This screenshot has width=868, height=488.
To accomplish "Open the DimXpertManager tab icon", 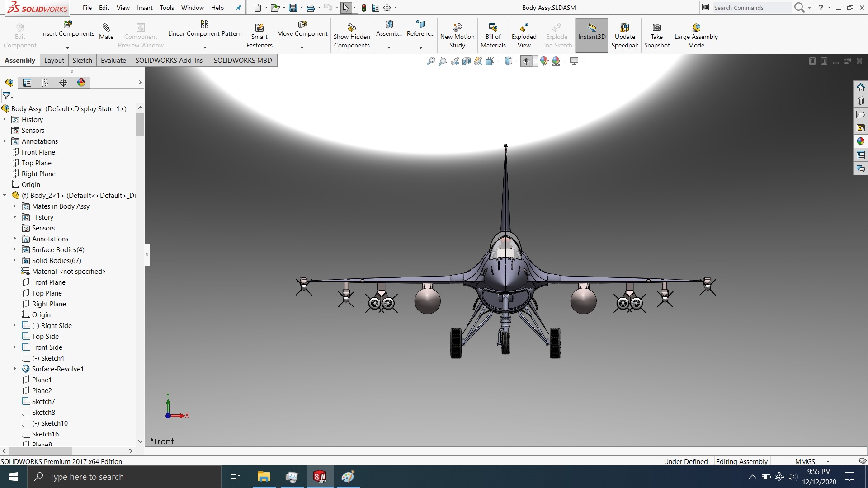I will point(63,83).
